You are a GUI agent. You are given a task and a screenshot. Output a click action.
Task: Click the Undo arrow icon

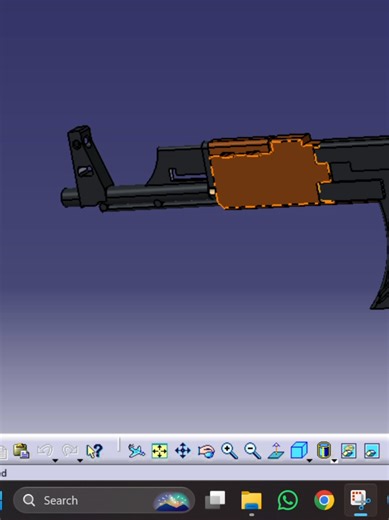click(45, 450)
